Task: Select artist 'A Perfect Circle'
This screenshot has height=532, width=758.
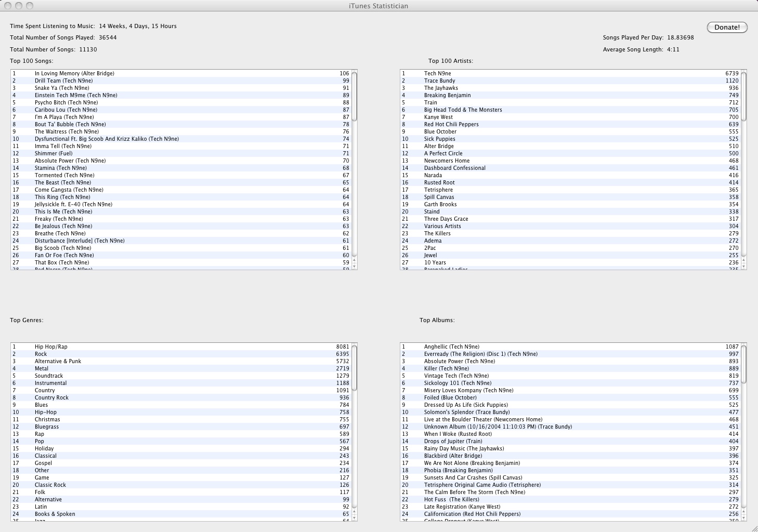Action: 570,153
